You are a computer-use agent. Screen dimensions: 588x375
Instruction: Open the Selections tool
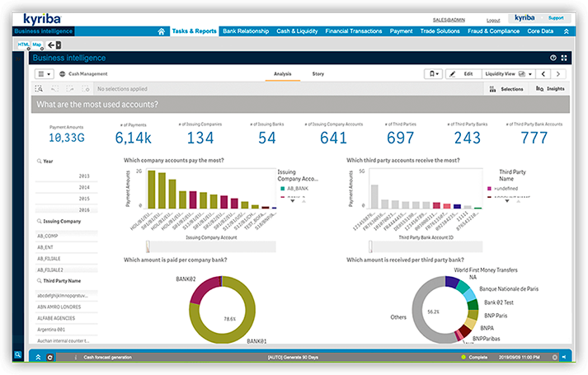508,88
